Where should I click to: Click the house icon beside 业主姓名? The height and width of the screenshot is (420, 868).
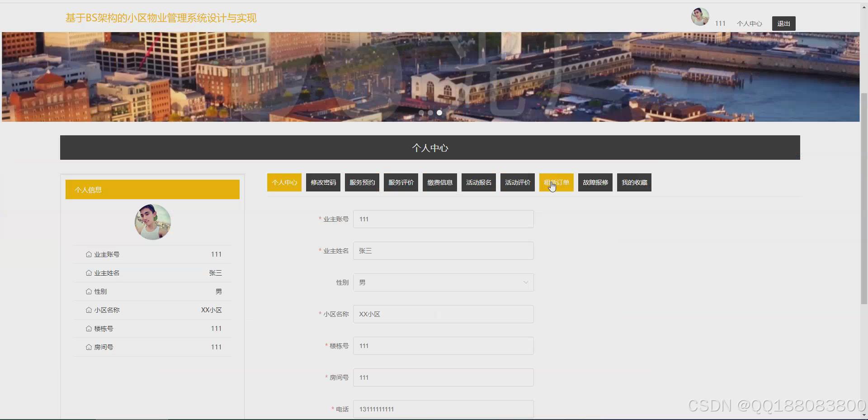pyautogui.click(x=89, y=273)
